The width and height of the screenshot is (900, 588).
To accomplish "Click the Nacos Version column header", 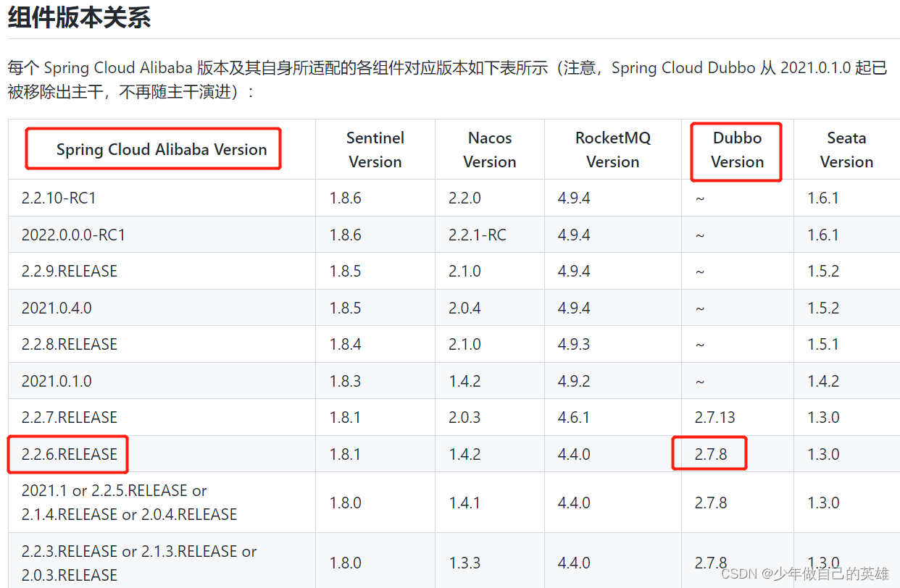I will tap(490, 150).
